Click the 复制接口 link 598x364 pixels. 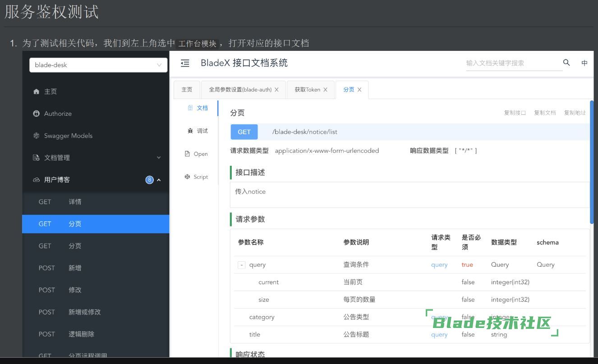(515, 113)
